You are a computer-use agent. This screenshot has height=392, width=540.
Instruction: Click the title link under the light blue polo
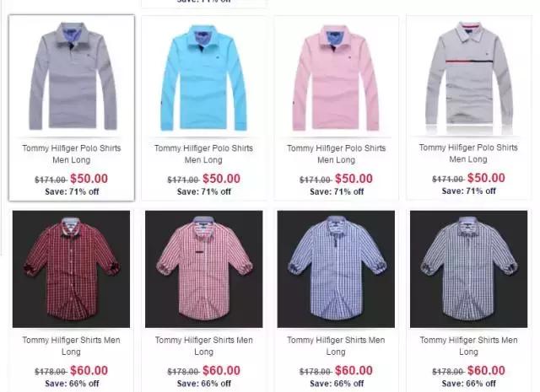[x=203, y=153]
